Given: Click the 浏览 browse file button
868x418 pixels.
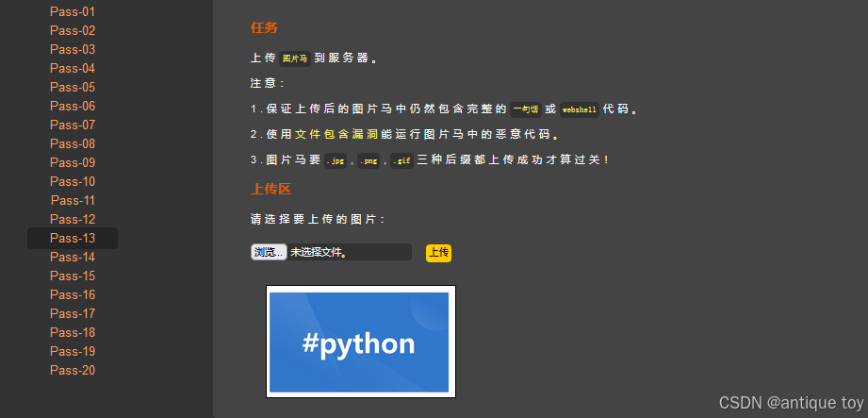Looking at the screenshot, I should pos(269,252).
